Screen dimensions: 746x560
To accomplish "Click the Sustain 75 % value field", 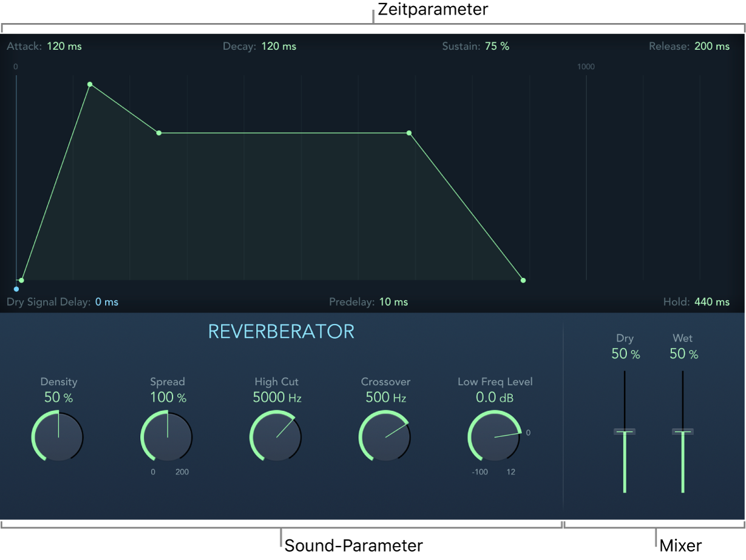I will click(497, 46).
